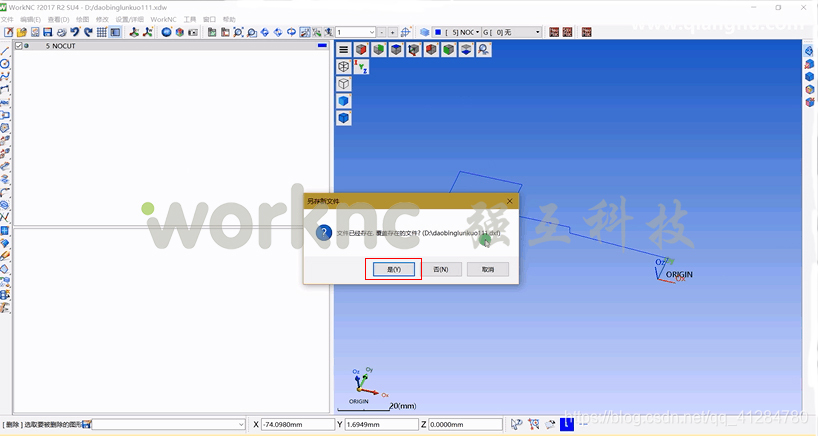This screenshot has width=818, height=436.
Task: Click the floppy disk save icon
Action: [48, 32]
